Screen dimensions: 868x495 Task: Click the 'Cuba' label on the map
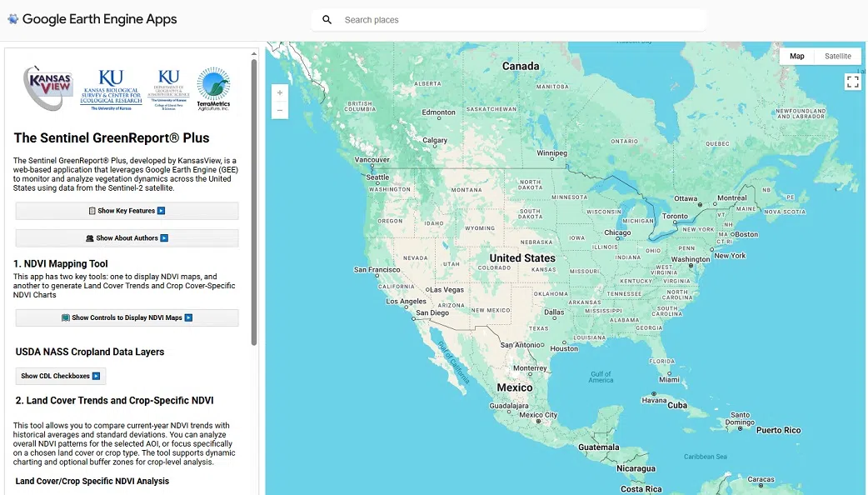[x=677, y=405]
